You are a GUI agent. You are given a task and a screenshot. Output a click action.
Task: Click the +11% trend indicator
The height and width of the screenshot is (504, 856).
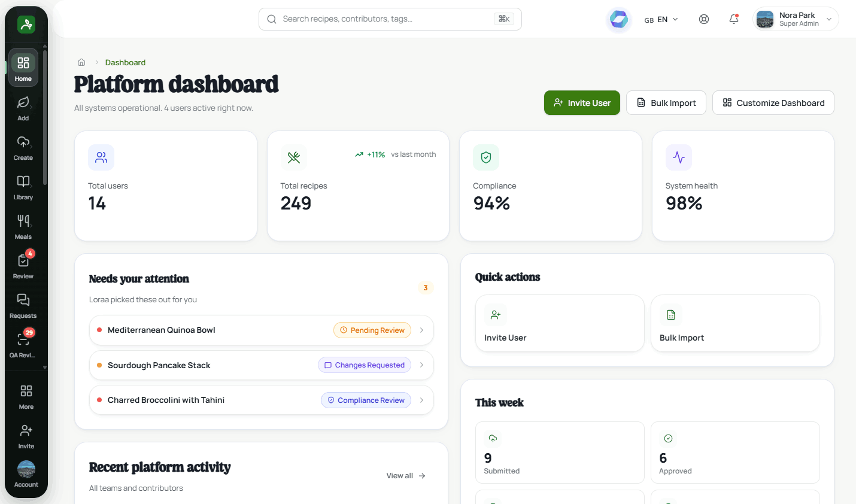[370, 154]
